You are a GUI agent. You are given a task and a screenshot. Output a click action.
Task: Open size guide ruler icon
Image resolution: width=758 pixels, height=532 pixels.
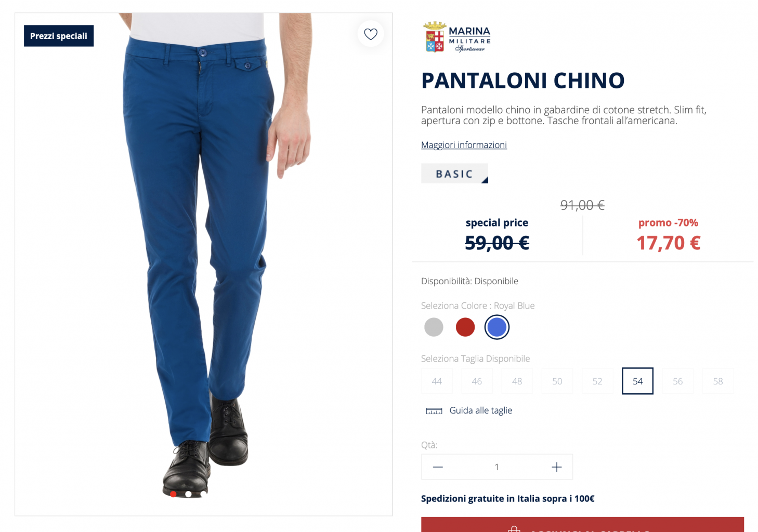(434, 411)
